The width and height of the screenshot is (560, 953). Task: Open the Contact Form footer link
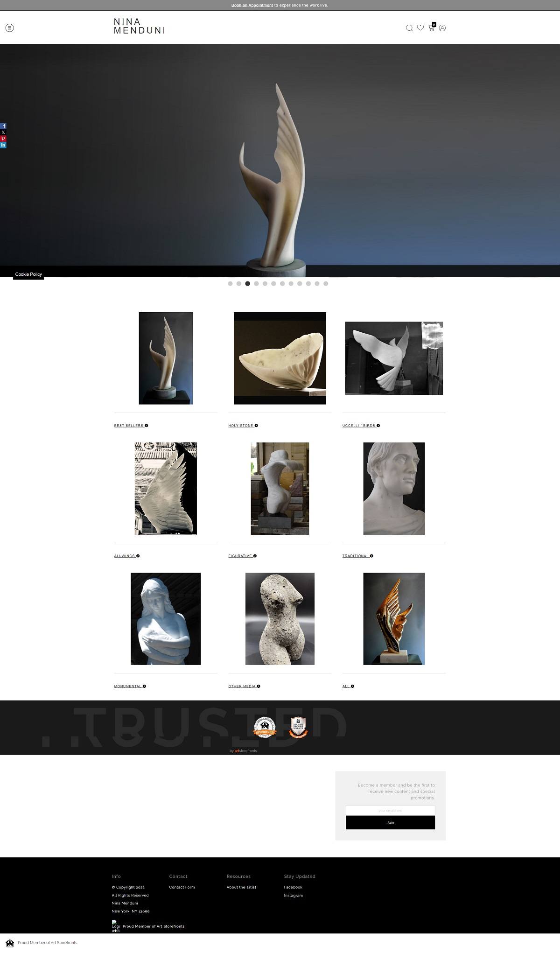(182, 887)
